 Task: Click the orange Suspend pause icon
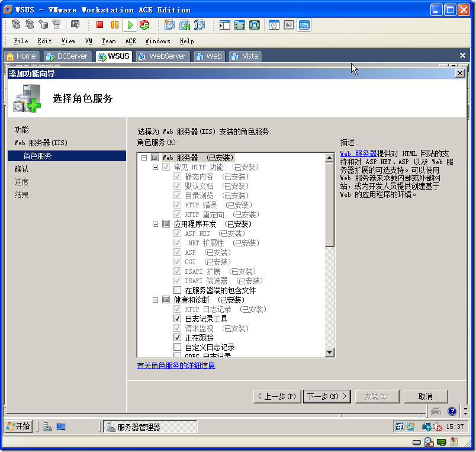click(x=115, y=25)
